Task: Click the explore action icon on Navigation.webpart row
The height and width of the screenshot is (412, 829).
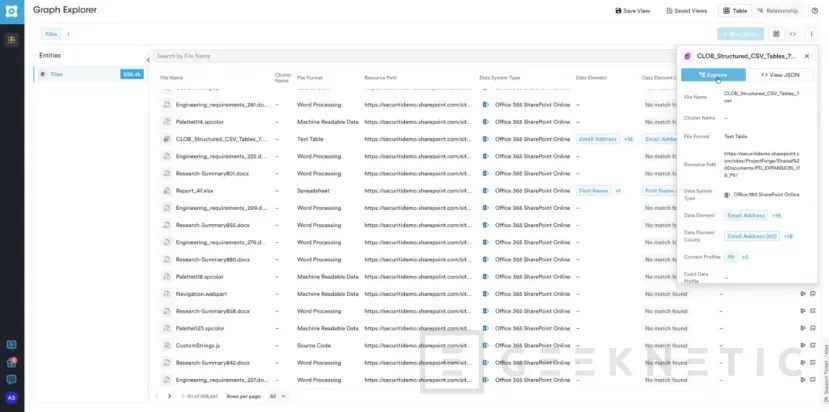Action: pyautogui.click(x=803, y=294)
